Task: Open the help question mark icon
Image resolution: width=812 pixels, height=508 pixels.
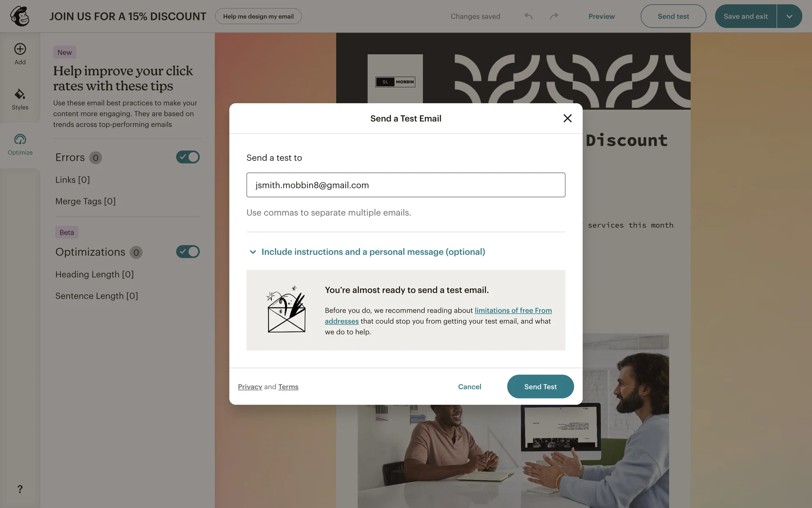Action: (20, 489)
